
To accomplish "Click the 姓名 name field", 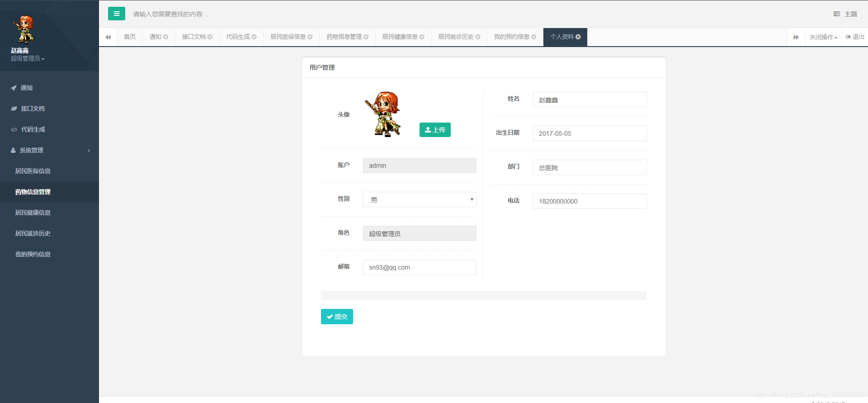I will 590,100.
